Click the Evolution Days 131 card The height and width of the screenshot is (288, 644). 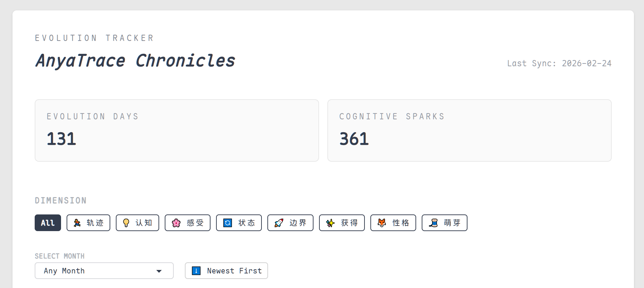(x=177, y=130)
